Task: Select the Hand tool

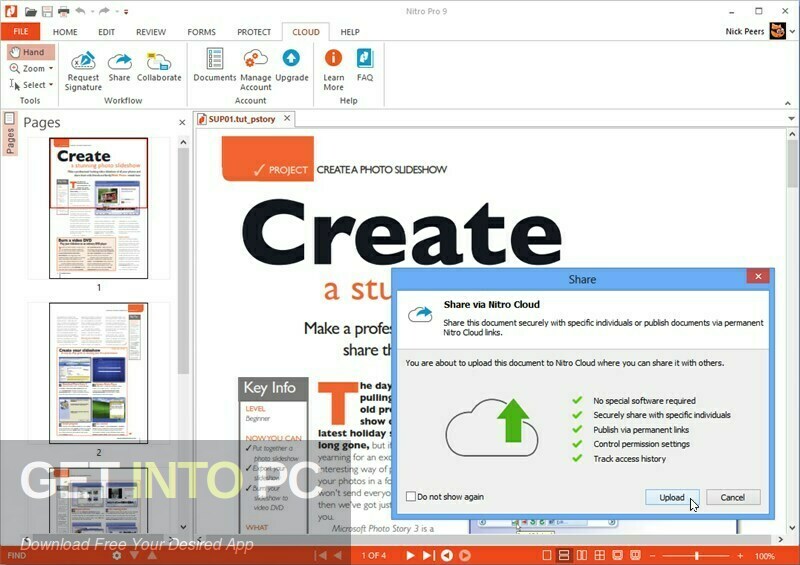Action: [x=29, y=52]
